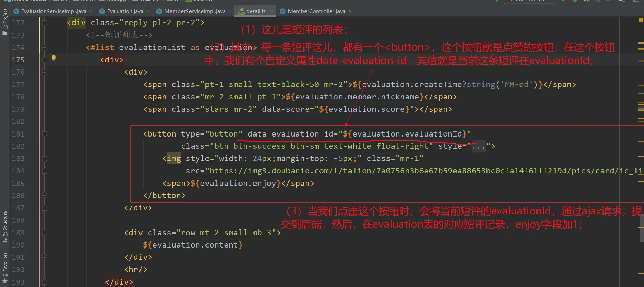This screenshot has height=287, width=644.
Task: Close the detail.ftl tab
Action: pos(271,11)
